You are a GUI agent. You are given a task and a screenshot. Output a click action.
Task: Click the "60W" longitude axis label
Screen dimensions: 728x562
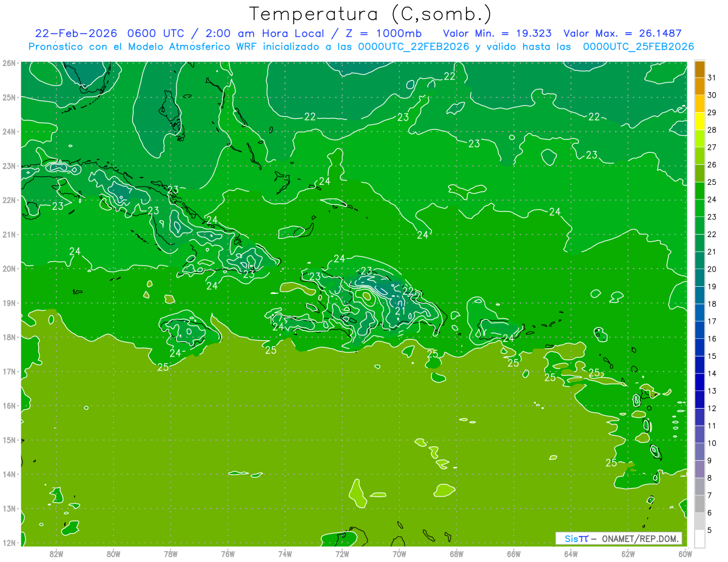point(686,553)
